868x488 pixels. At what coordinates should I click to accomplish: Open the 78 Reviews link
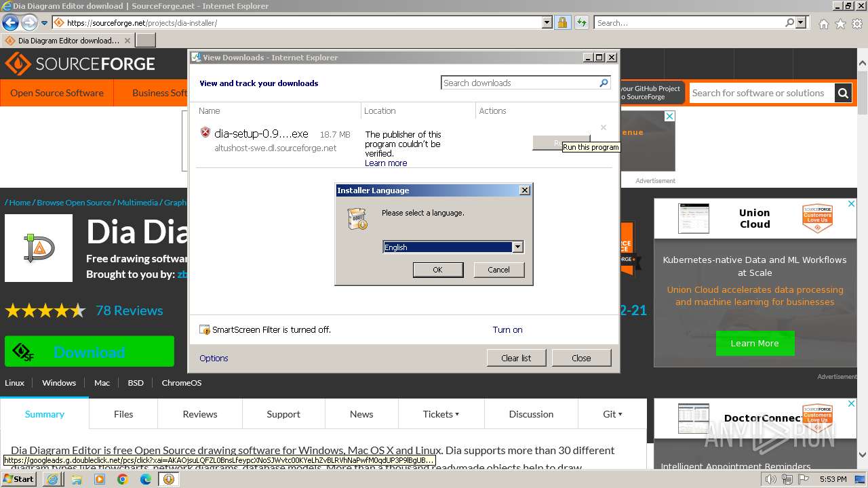click(x=130, y=310)
